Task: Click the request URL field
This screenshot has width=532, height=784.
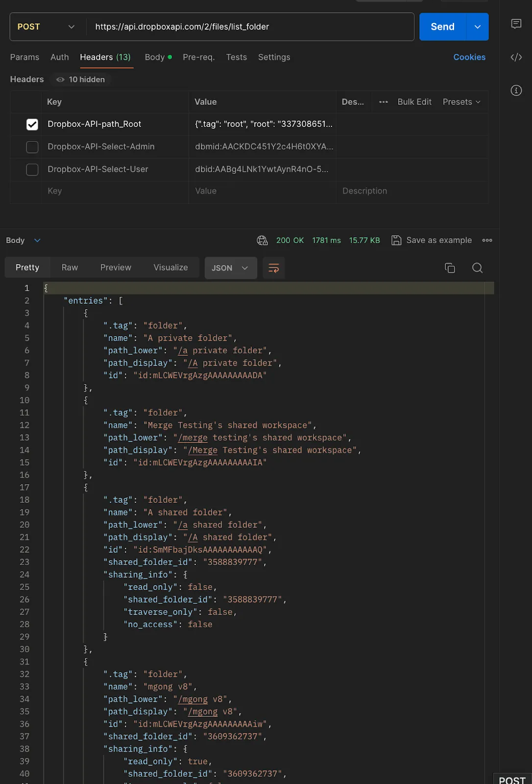Action: click(250, 27)
